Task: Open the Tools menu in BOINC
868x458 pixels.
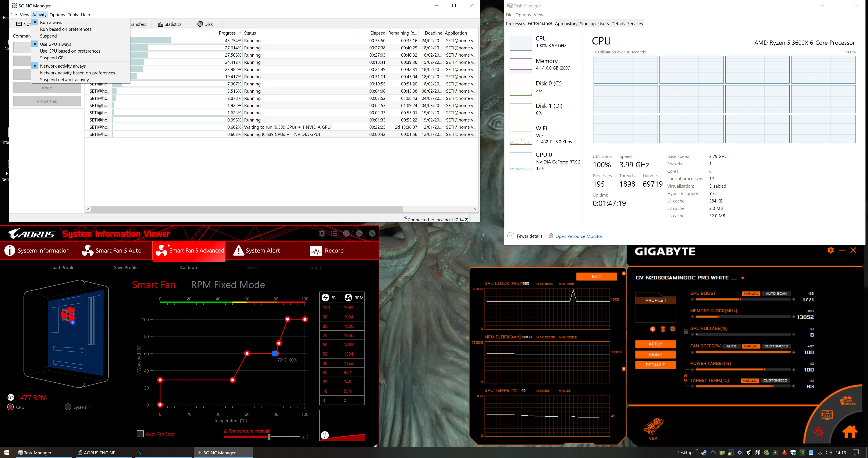Action: coord(73,15)
